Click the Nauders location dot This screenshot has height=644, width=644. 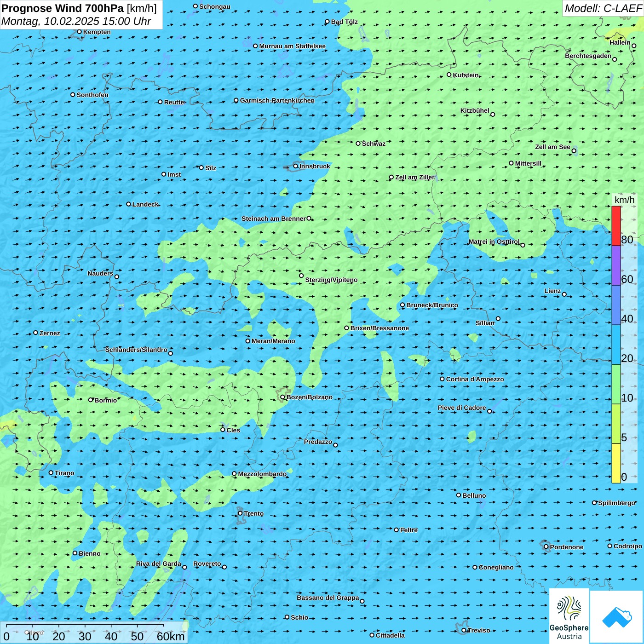tap(117, 276)
